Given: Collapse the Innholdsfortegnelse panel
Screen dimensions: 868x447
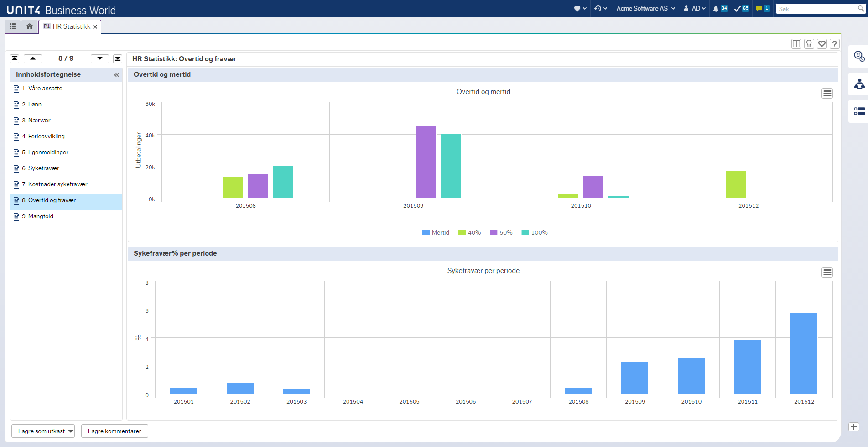Looking at the screenshot, I should [116, 75].
